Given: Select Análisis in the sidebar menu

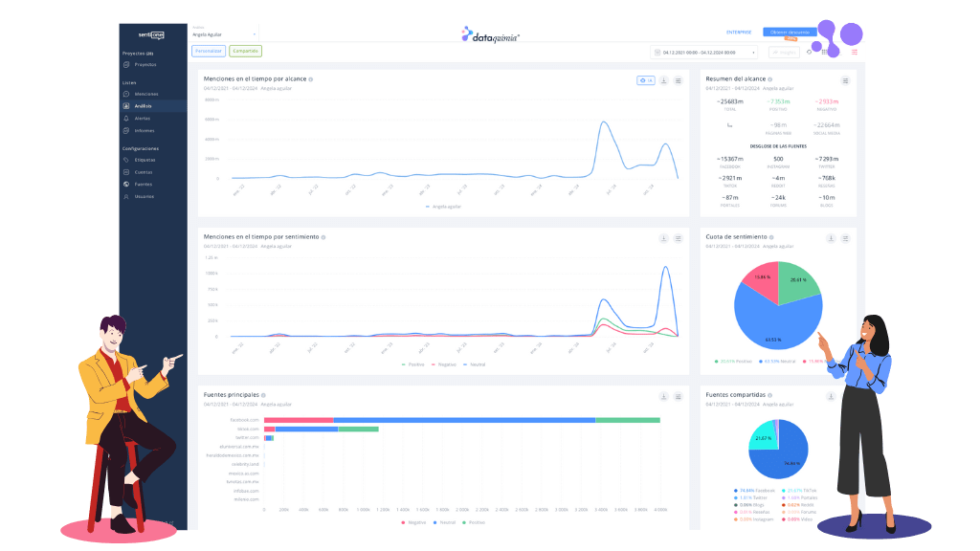Looking at the screenshot, I should (144, 106).
